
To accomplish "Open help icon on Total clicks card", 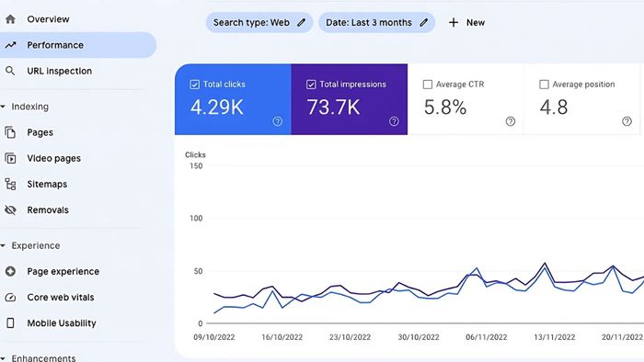I will [x=278, y=121].
